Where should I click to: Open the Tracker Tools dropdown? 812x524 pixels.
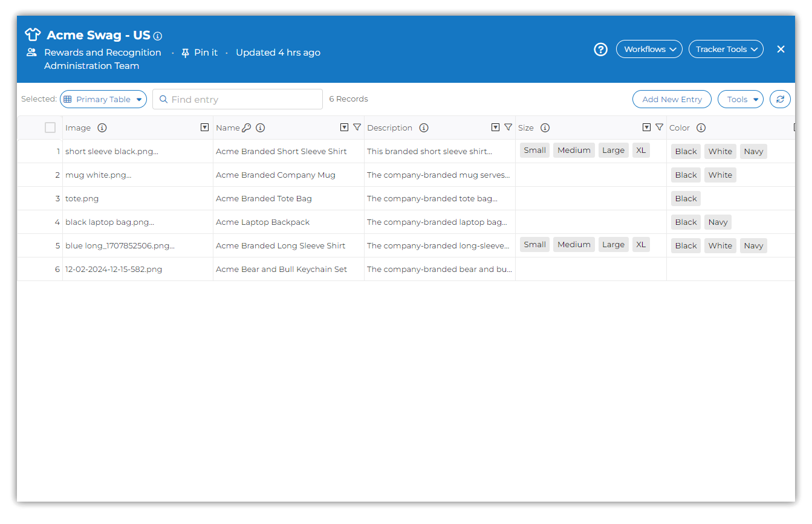(726, 50)
